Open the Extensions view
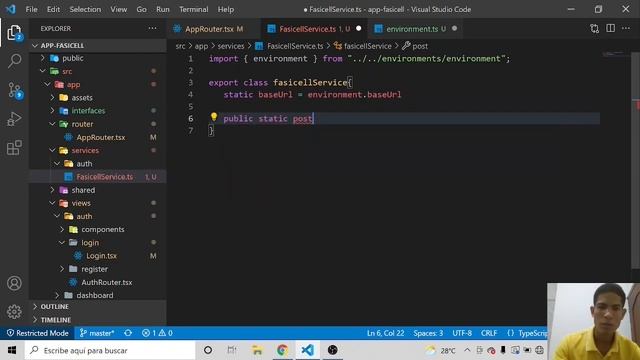The width and height of the screenshot is (640, 360). (x=14, y=148)
